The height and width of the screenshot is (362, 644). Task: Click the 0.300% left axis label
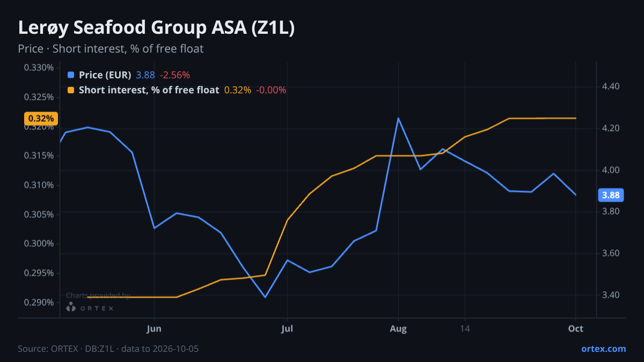(x=39, y=243)
